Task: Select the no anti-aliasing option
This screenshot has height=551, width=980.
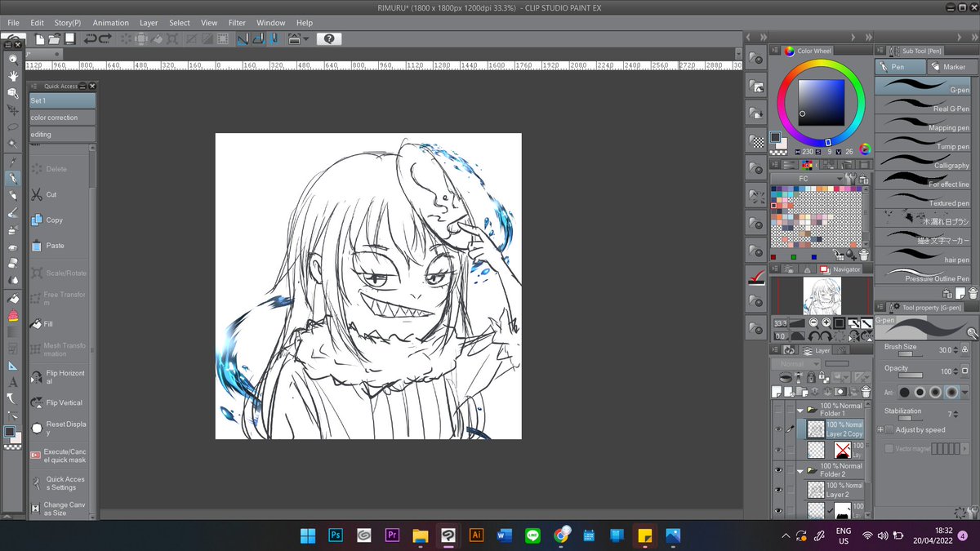Action: click(x=904, y=393)
